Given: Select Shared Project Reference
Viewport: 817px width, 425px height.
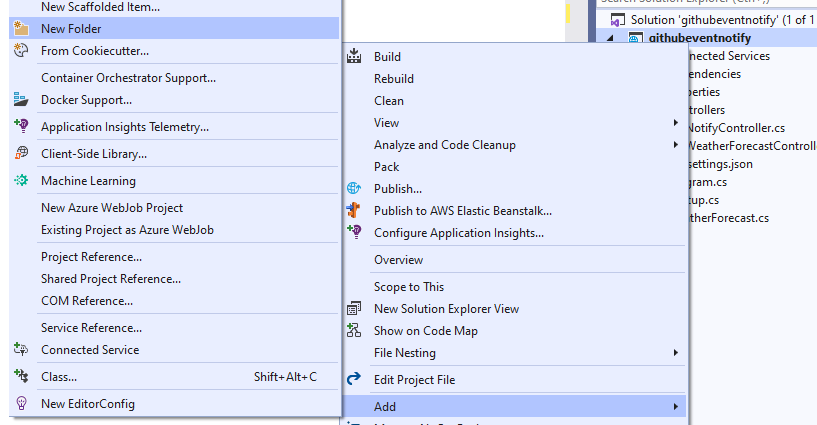Looking at the screenshot, I should (x=174, y=279).
